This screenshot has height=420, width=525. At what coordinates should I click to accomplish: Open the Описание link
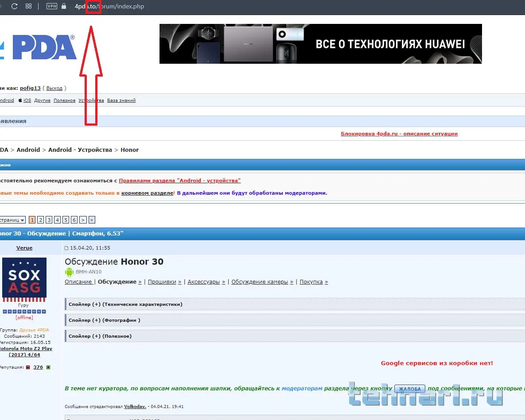click(79, 282)
